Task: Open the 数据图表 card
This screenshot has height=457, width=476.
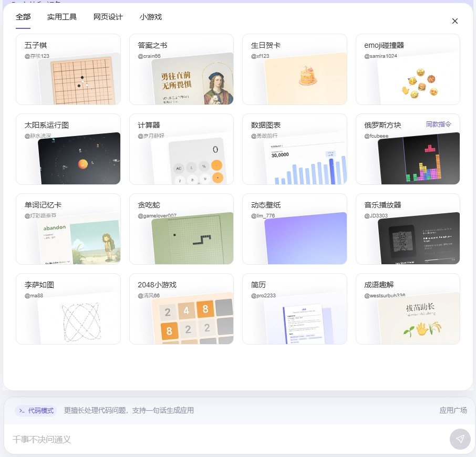Action: pos(295,149)
